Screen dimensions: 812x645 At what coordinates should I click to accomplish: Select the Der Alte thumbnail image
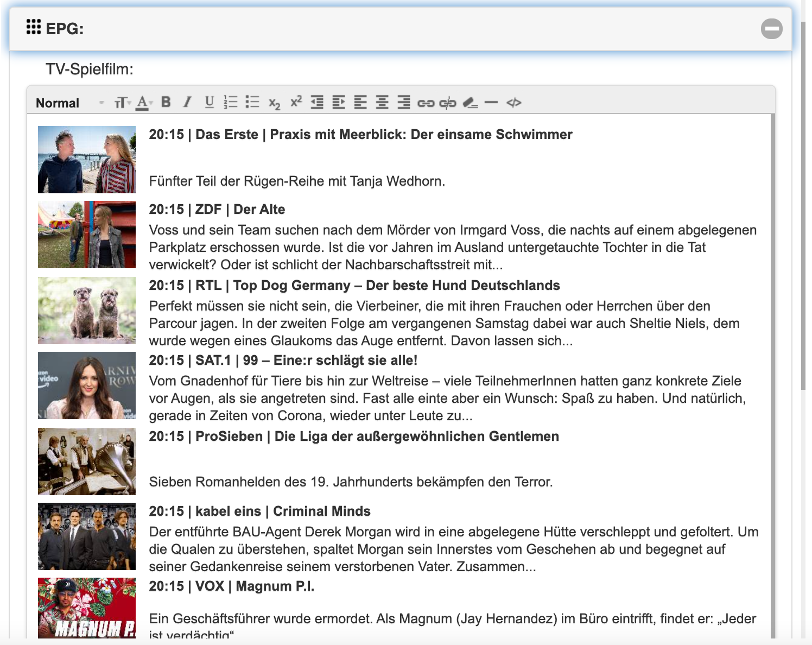point(87,235)
